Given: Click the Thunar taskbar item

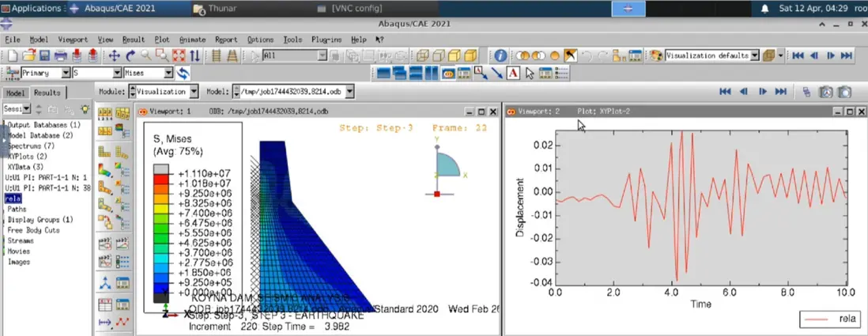Looking at the screenshot, I should tap(217, 8).
